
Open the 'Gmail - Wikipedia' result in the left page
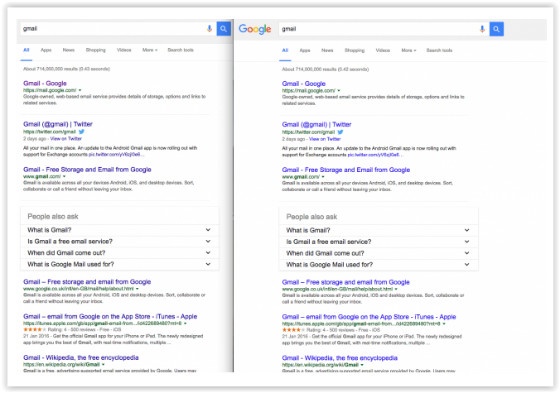click(81, 358)
